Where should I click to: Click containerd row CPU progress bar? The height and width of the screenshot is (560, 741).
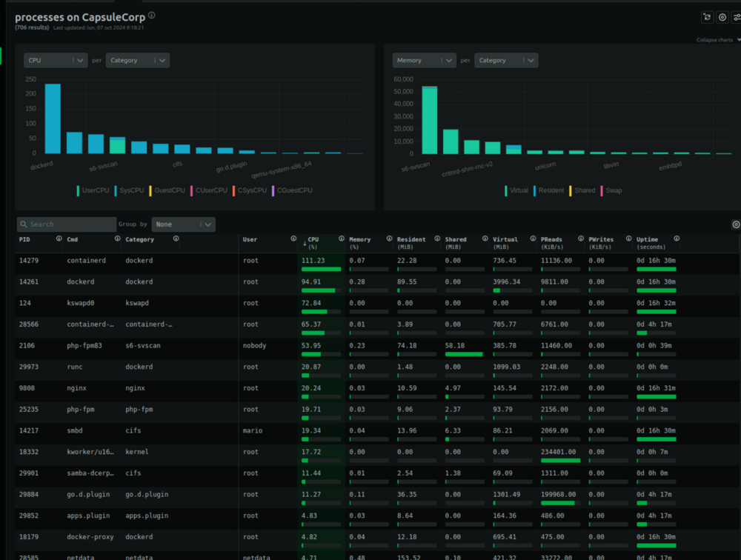tap(322, 270)
